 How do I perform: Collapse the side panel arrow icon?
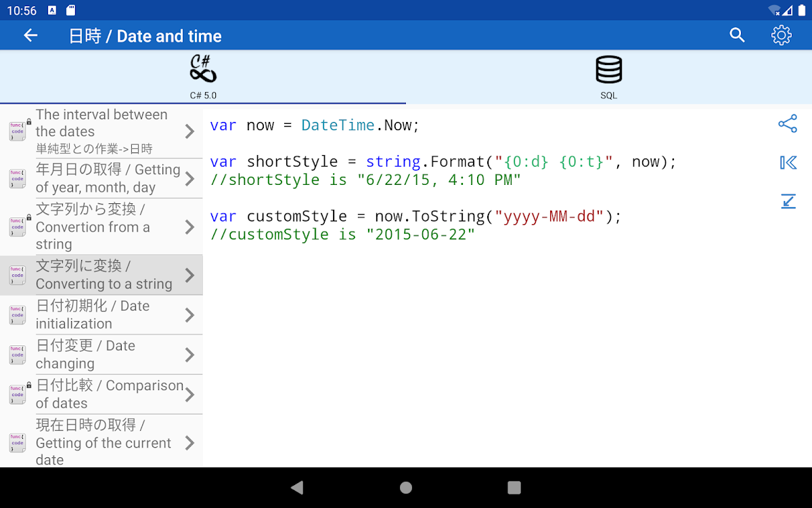pos(788,163)
